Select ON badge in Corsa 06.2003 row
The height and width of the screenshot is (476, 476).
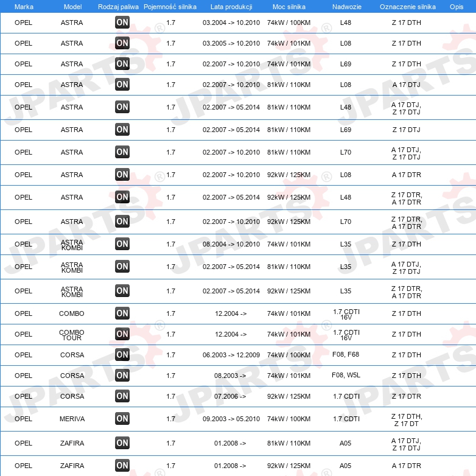122,354
